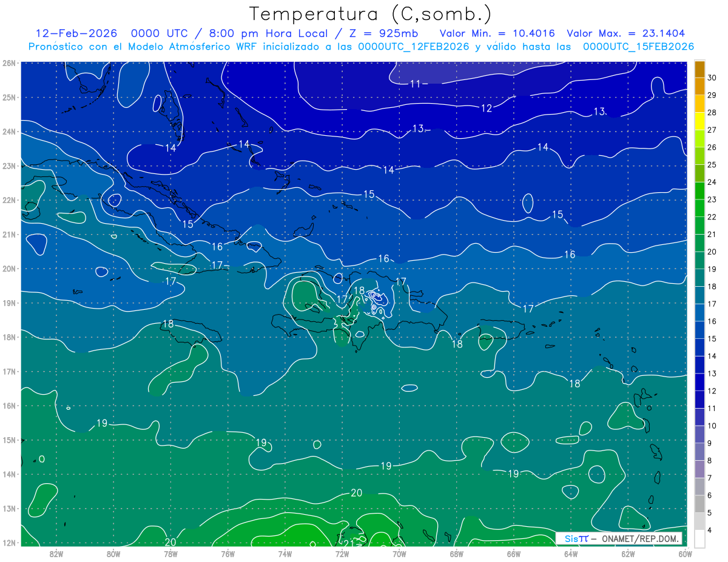
Task: Click the 22N latitude axis label
Action: click(x=8, y=200)
